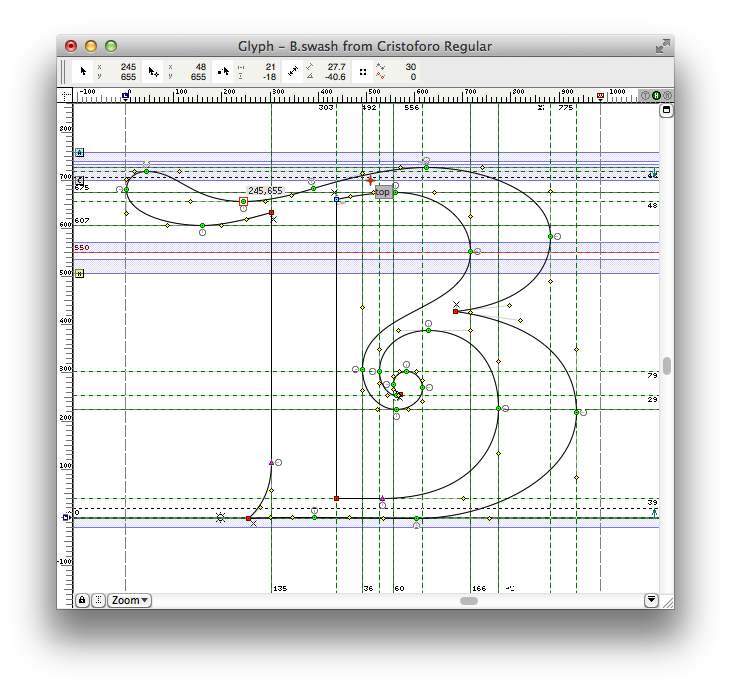
Task: Select the red corner node at baseline start
Action: coord(248,518)
